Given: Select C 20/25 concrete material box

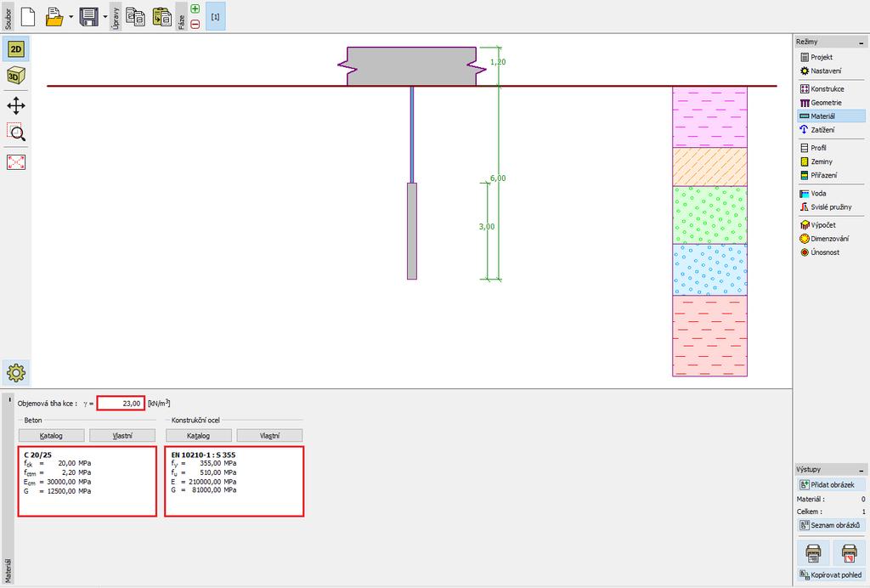Looking at the screenshot, I should click(88, 481).
